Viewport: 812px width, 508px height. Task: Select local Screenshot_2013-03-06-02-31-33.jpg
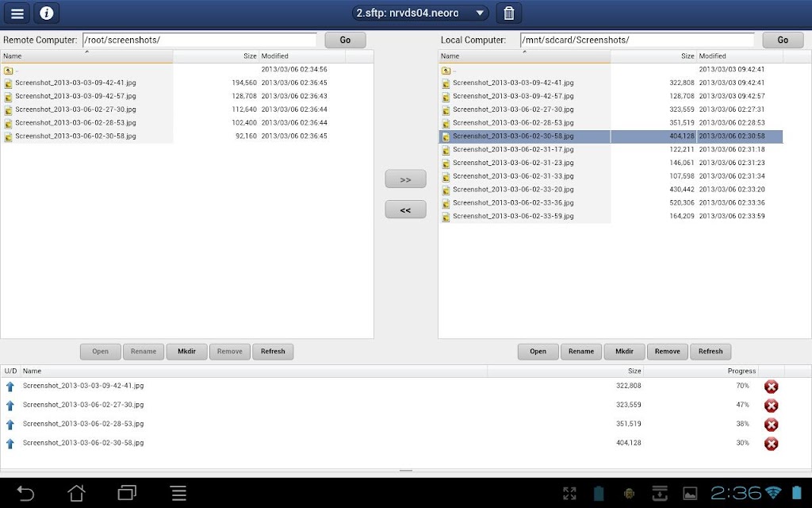(513, 177)
